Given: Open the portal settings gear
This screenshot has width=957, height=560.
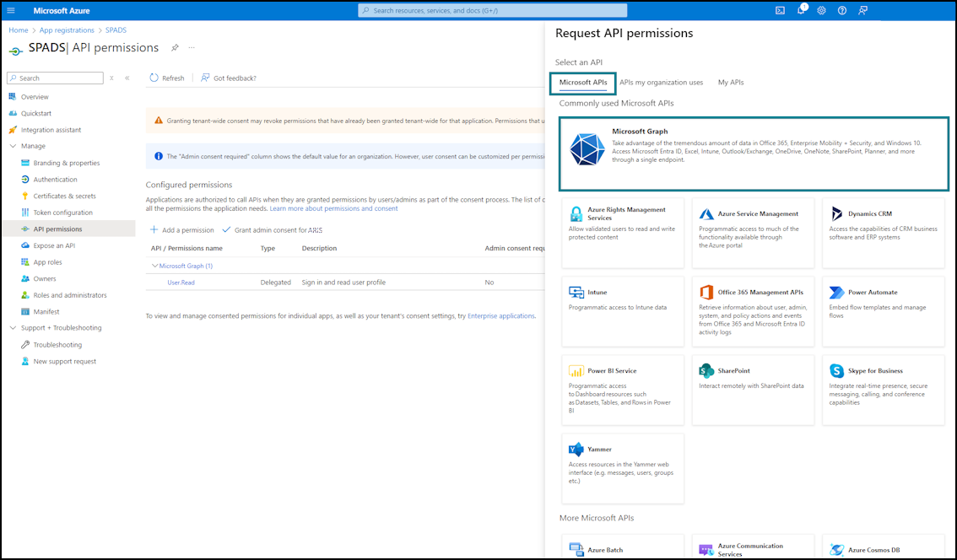Looking at the screenshot, I should click(x=821, y=10).
